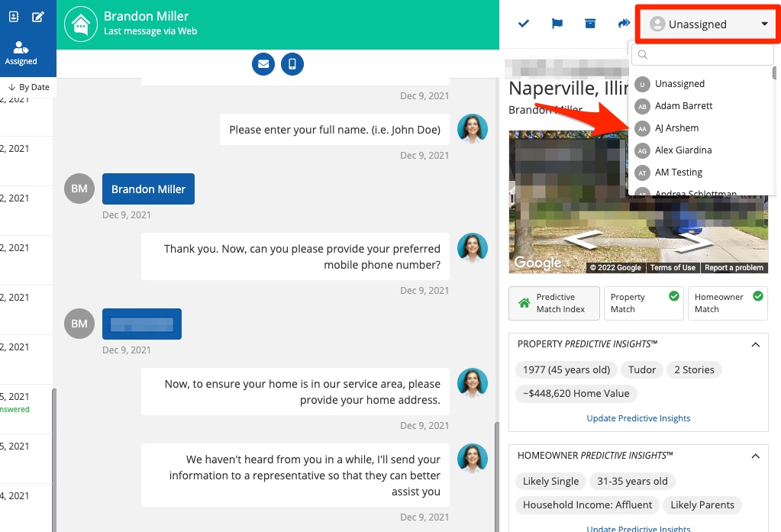This screenshot has height=532, width=781.
Task: Click the email envelope icon
Action: pyautogui.click(x=263, y=64)
